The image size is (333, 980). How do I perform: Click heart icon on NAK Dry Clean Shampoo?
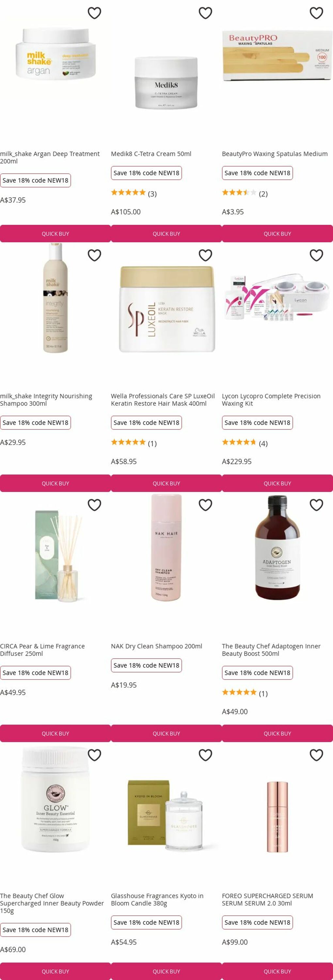coord(205,505)
